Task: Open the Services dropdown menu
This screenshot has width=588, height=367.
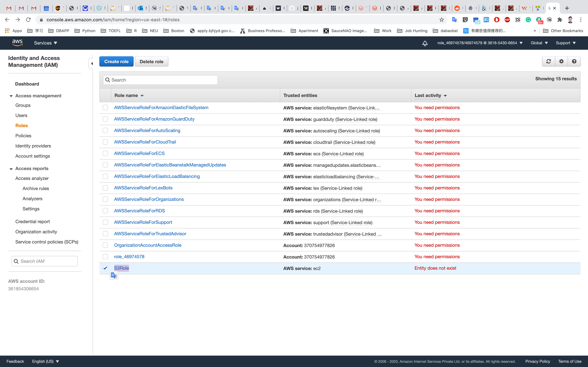Action: (x=45, y=43)
